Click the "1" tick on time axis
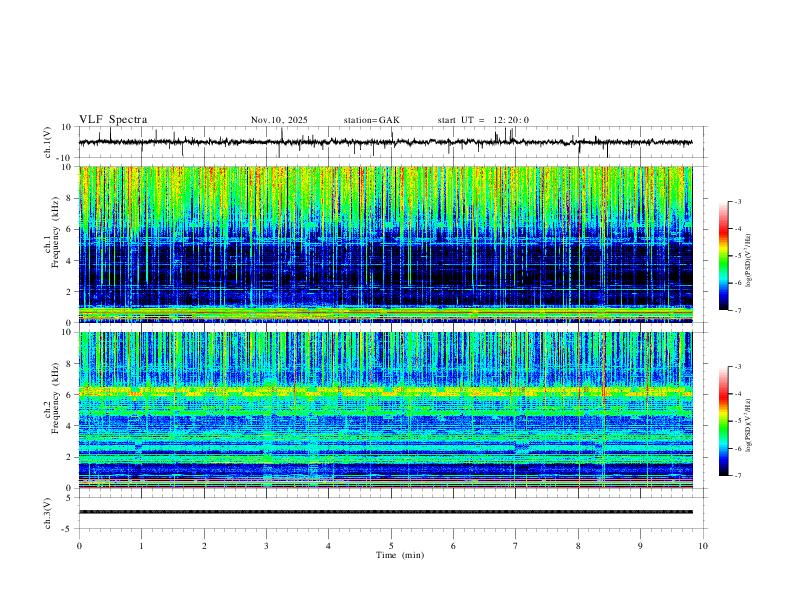The height and width of the screenshot is (612, 792). point(141,546)
